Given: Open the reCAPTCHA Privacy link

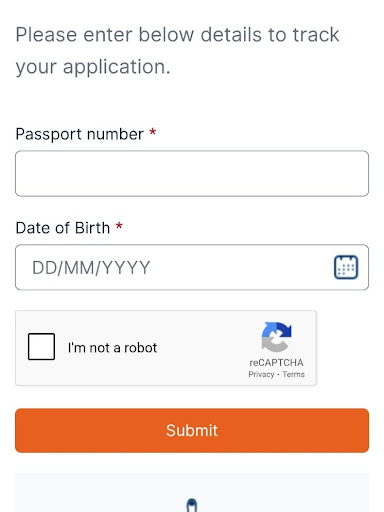Looking at the screenshot, I should 261,374.
